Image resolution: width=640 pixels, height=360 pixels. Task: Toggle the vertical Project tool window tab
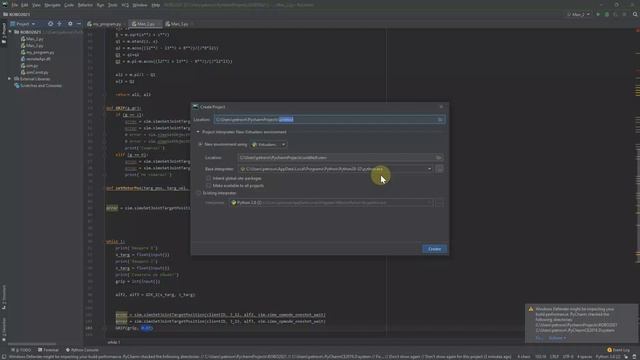click(x=4, y=32)
